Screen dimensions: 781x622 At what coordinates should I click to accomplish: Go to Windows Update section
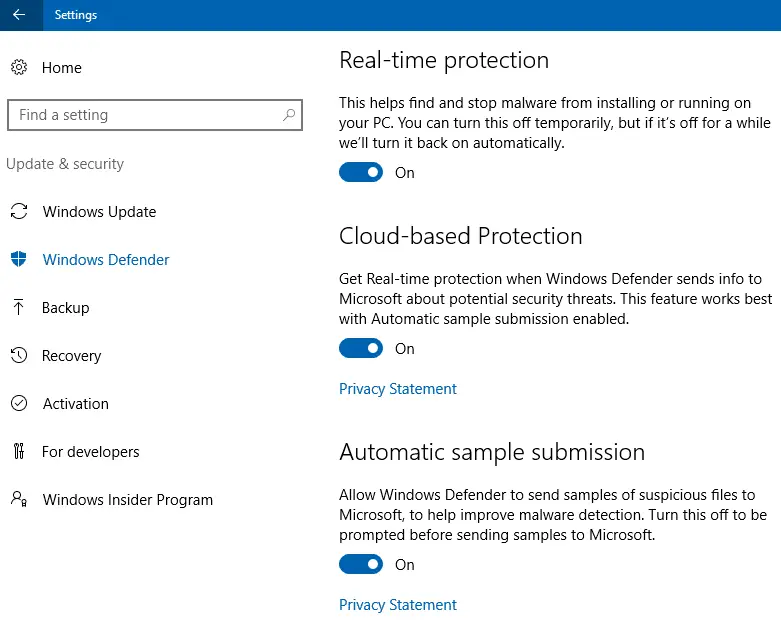99,212
